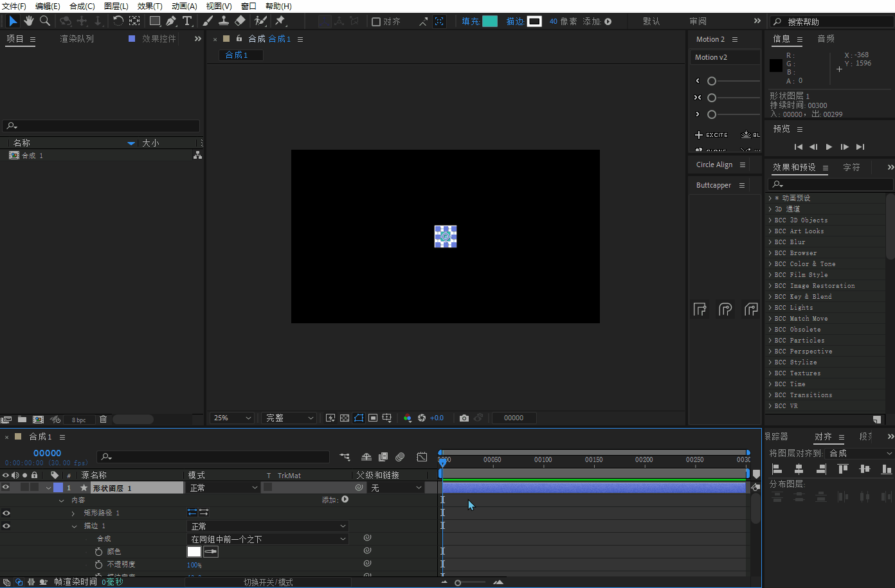Screen dimensions: 895x588
Task: Delete selected project item trash icon
Action: pyautogui.click(x=103, y=419)
